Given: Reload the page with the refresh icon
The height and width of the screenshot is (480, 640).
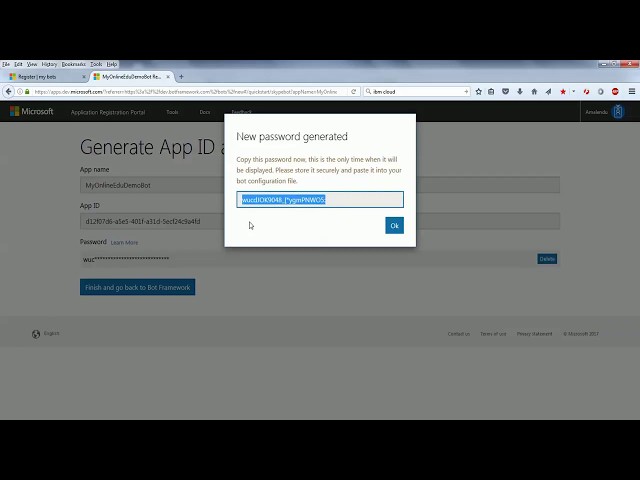Looking at the screenshot, I should click(x=353, y=91).
